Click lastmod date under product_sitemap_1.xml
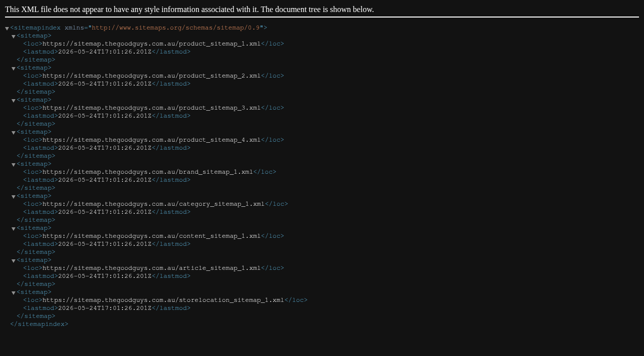 tap(104, 52)
